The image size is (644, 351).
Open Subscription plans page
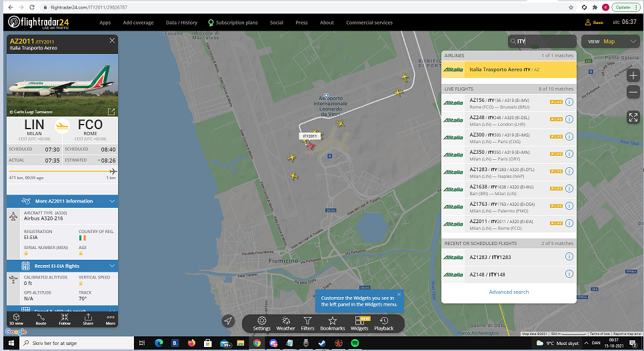[x=233, y=23]
